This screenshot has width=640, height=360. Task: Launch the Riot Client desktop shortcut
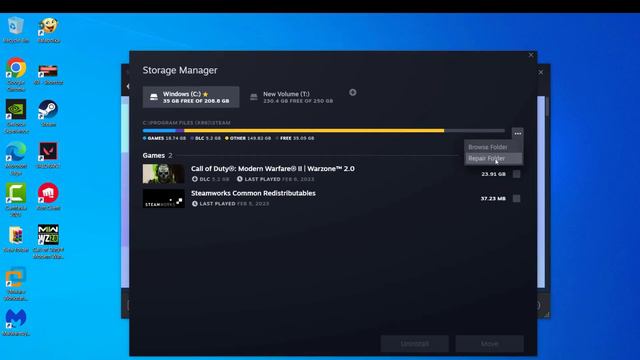48,196
